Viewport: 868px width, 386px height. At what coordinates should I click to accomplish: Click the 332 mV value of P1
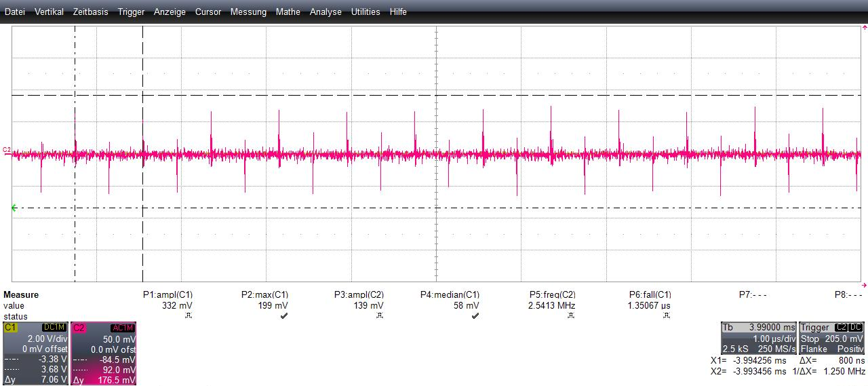click(x=178, y=306)
